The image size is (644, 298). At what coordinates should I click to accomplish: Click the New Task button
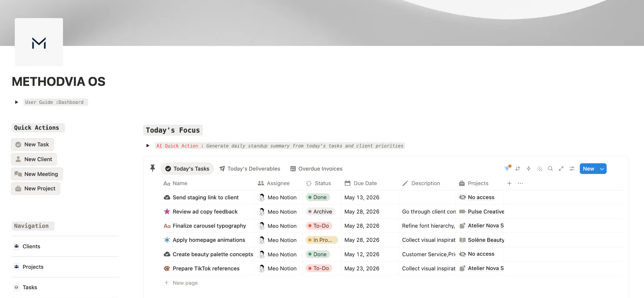pos(33,144)
